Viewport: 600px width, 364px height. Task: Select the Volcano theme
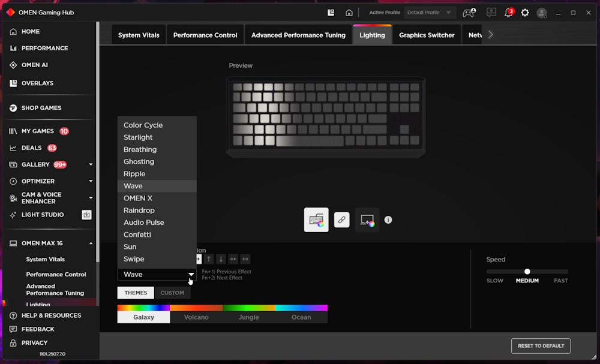(x=196, y=314)
